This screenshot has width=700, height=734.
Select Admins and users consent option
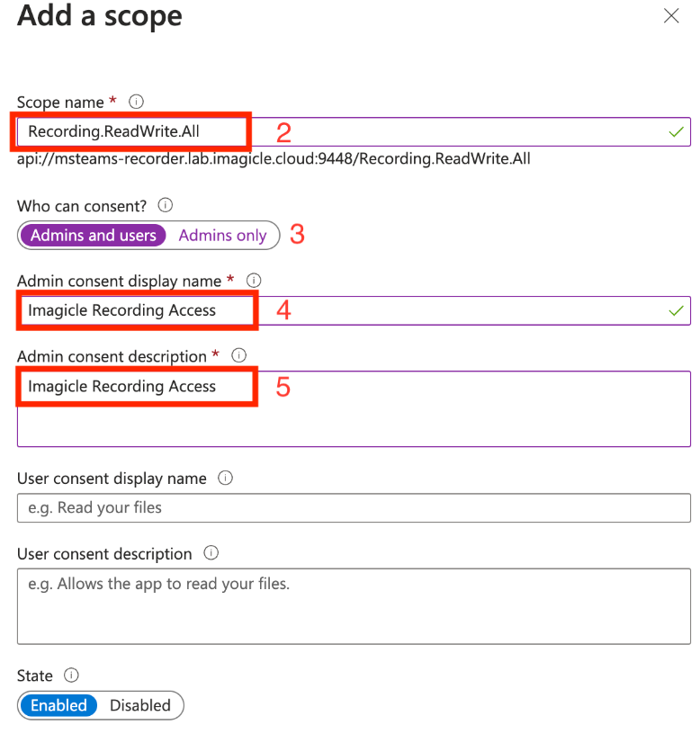click(x=93, y=236)
